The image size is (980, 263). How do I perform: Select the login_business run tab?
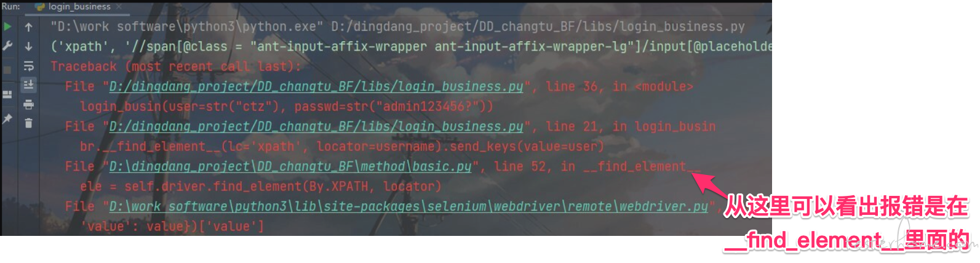(x=74, y=6)
